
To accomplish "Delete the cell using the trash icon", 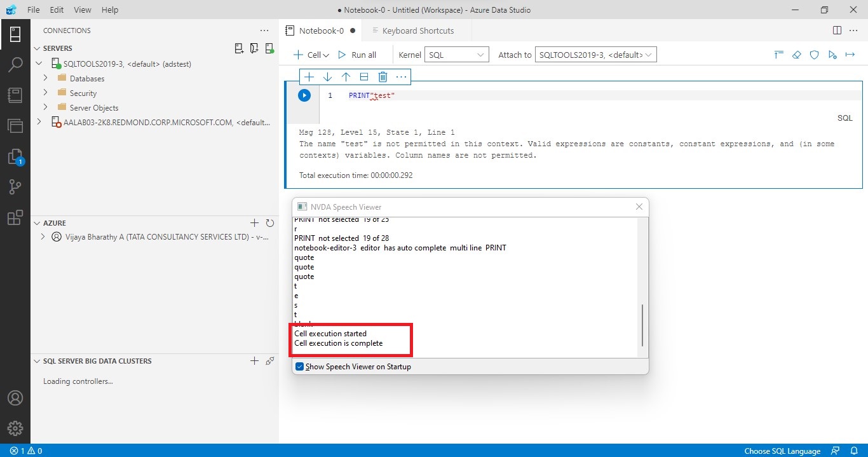I will 382,76.
